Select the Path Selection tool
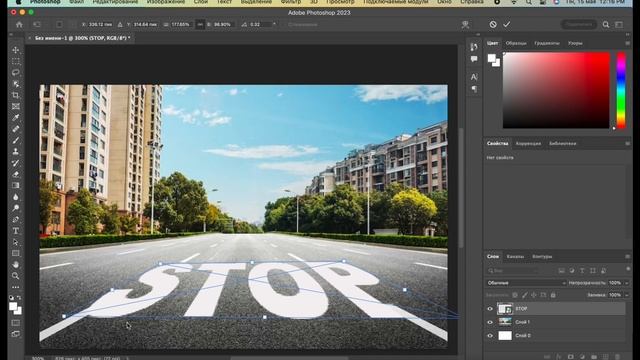The height and width of the screenshot is (360, 640). pos(16,242)
